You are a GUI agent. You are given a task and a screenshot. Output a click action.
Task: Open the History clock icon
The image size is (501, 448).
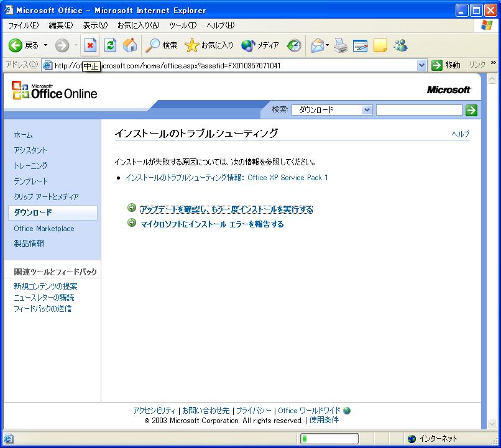point(294,45)
